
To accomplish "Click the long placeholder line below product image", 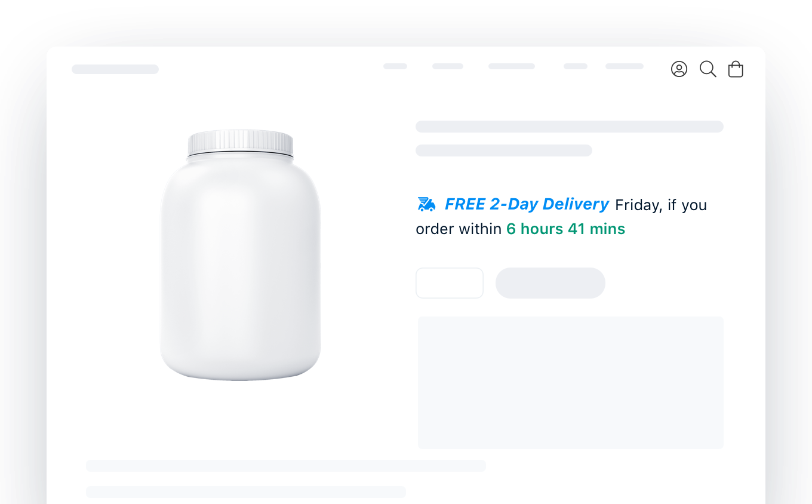I will click(286, 466).
